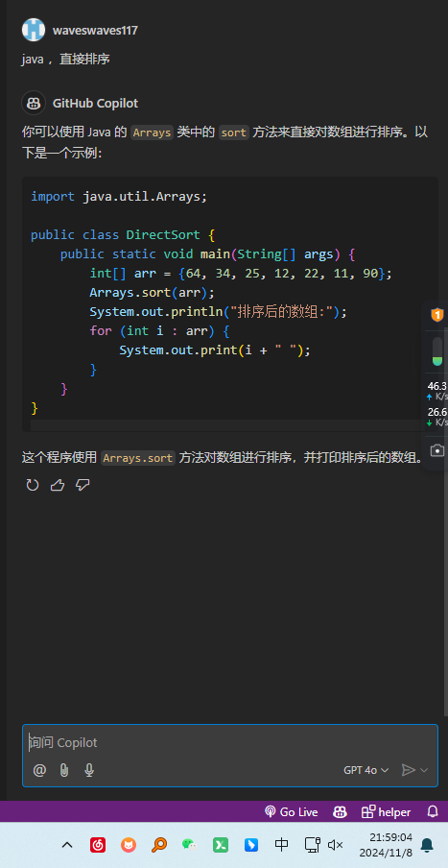Click Go Live in the status bar

click(292, 812)
